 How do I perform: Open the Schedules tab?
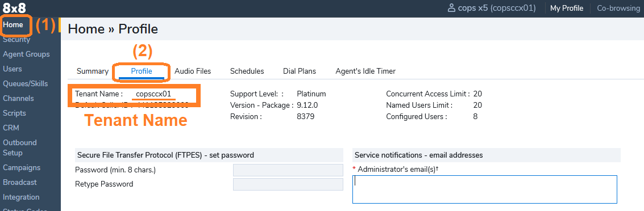(x=247, y=71)
